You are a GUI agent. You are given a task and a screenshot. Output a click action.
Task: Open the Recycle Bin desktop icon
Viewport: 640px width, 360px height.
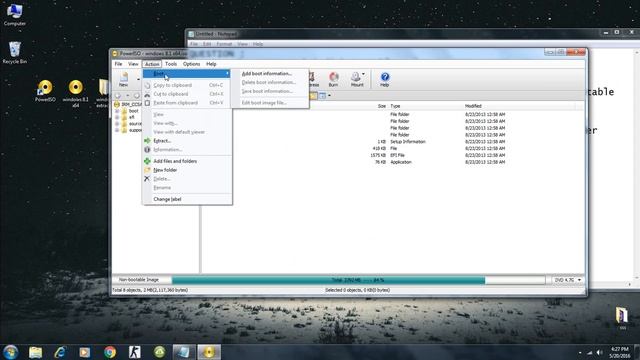tap(15, 53)
